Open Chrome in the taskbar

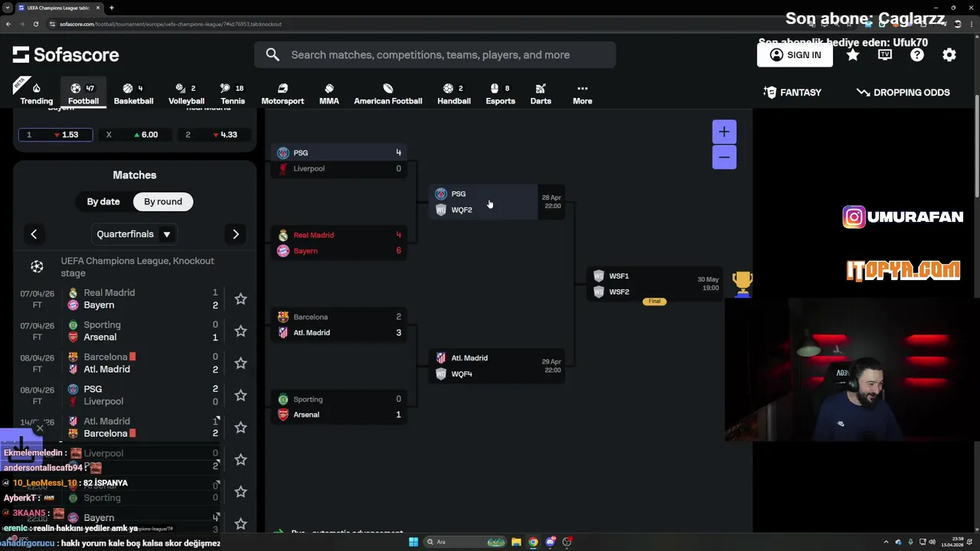click(x=533, y=542)
